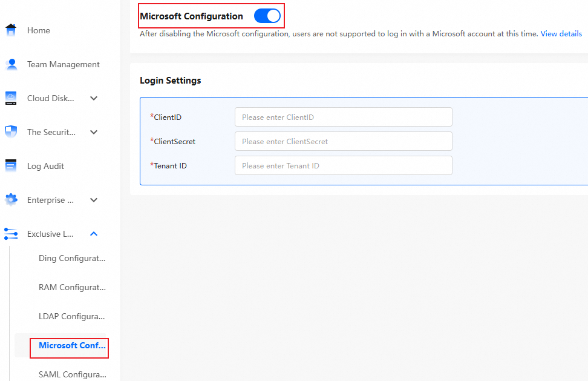Image resolution: width=588 pixels, height=381 pixels.
Task: Click the Team Management person icon
Action: [11, 64]
